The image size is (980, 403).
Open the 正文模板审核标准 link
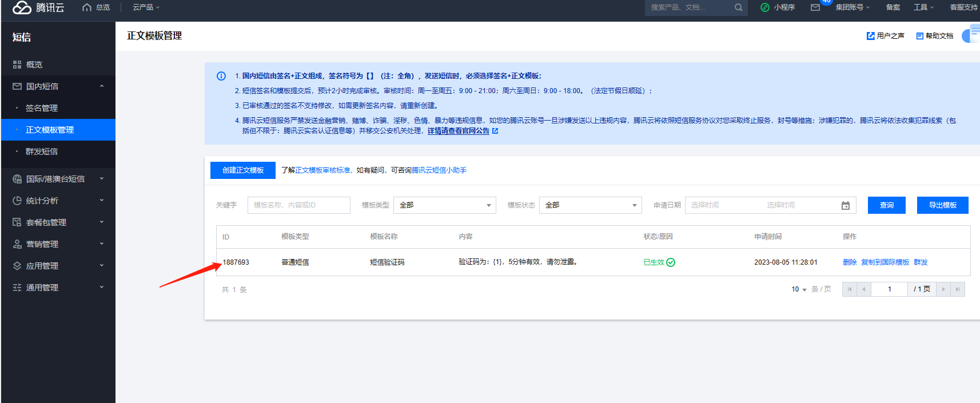tap(322, 170)
